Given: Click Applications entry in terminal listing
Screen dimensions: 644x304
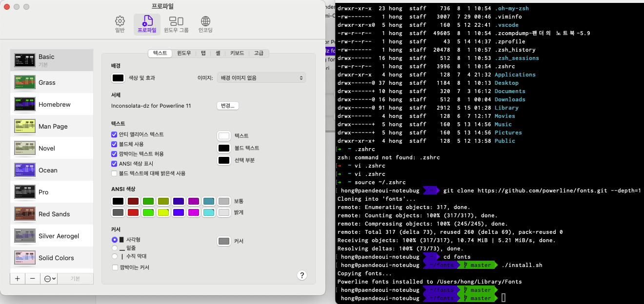Looking at the screenshot, I should pos(515,75).
